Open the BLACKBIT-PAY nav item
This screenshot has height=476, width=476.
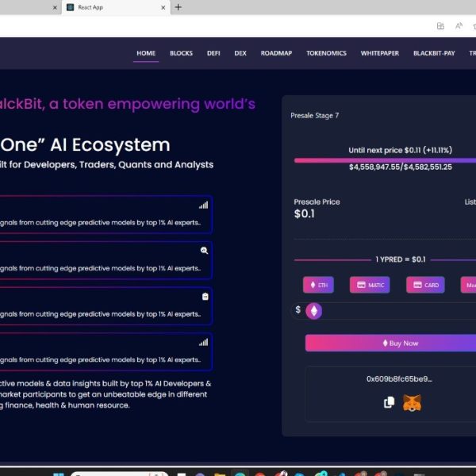[x=434, y=53]
